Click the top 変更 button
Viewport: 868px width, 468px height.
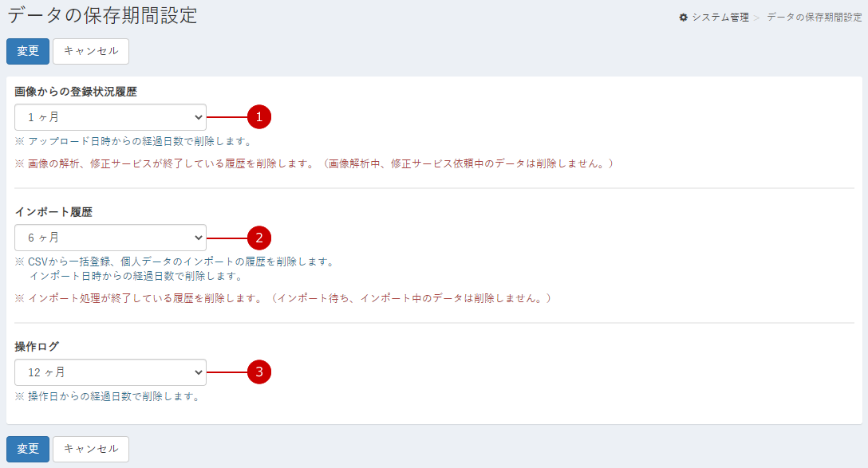(28, 52)
